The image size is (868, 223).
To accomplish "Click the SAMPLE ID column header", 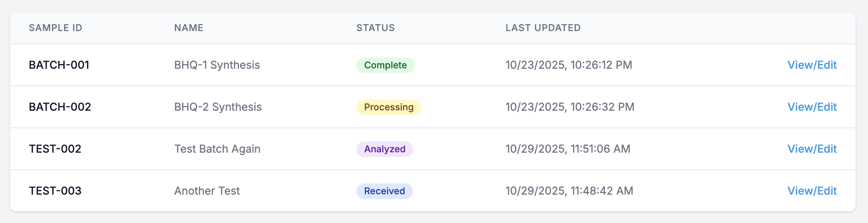I will [x=56, y=28].
